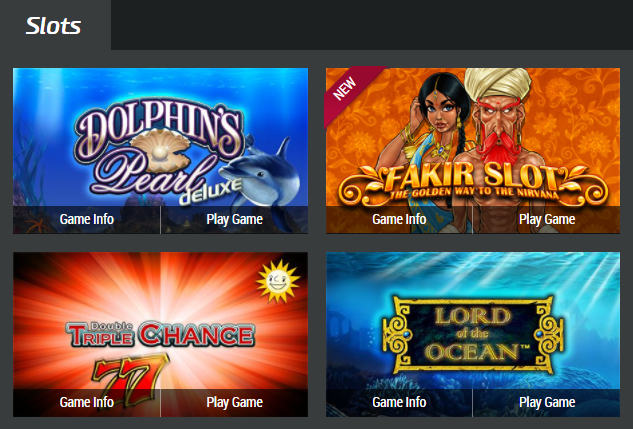
Task: Click the Double Triple Chance title logo
Action: pyautogui.click(x=160, y=334)
